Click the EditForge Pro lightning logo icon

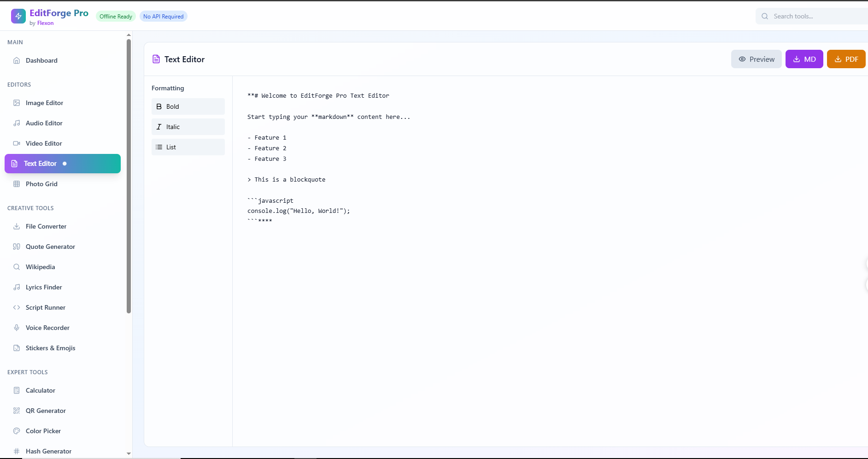pyautogui.click(x=18, y=16)
